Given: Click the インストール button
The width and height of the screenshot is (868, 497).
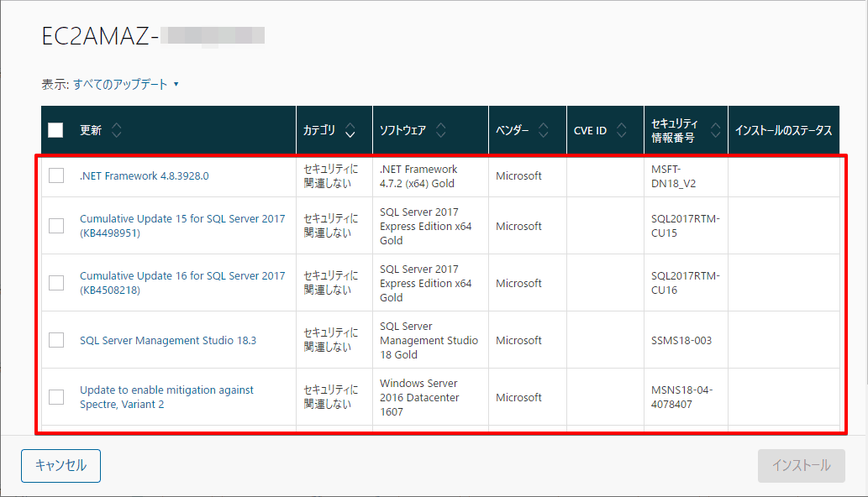Looking at the screenshot, I should (802, 465).
